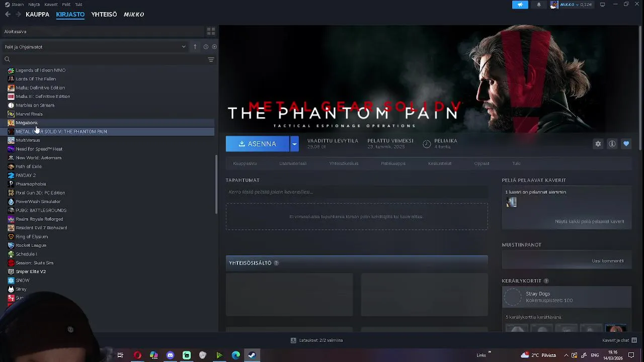Open game settings gear icon
This screenshot has height=362, width=644.
point(598,144)
